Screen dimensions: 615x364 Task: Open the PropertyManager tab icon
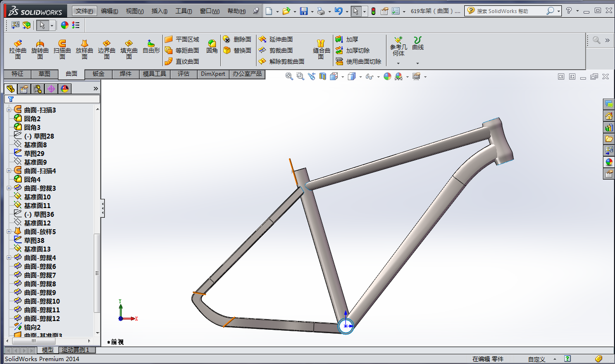(x=24, y=88)
